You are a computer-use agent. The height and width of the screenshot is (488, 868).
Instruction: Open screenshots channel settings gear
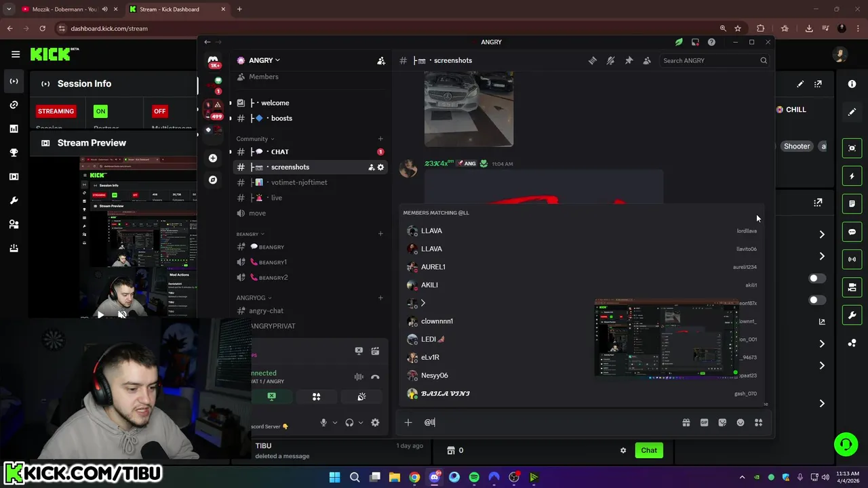380,167
